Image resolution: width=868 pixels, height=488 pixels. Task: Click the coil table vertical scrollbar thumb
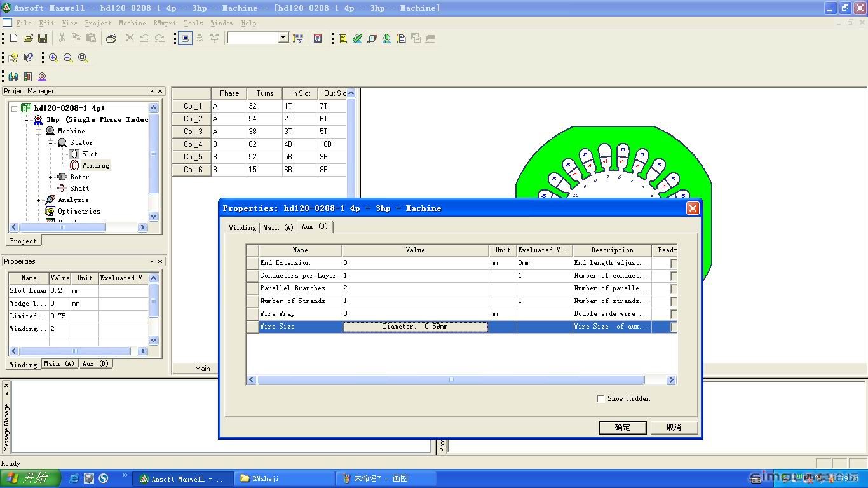click(351, 149)
